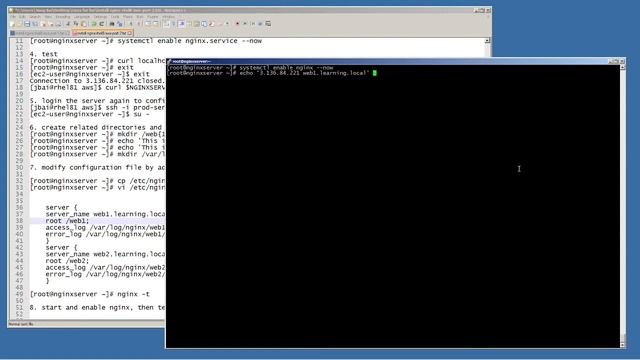
Task: Click the red Record Macro icon
Action: pos(237,24)
